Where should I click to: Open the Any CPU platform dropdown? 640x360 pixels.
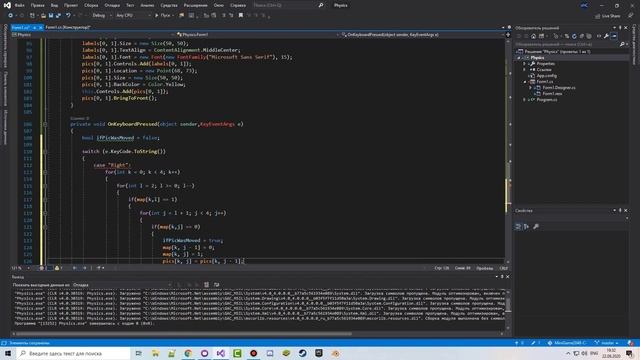[133, 15]
